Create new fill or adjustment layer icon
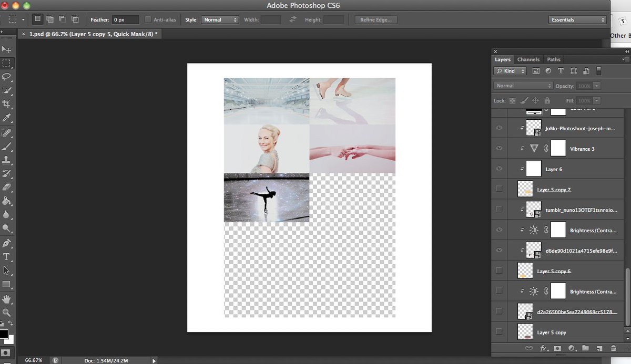 pyautogui.click(x=572, y=348)
